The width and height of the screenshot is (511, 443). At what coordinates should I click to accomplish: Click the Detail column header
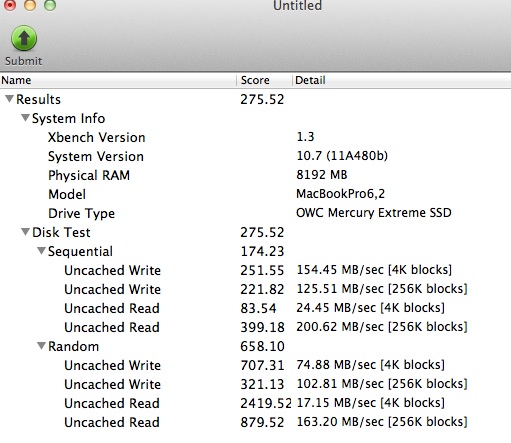pos(402,80)
